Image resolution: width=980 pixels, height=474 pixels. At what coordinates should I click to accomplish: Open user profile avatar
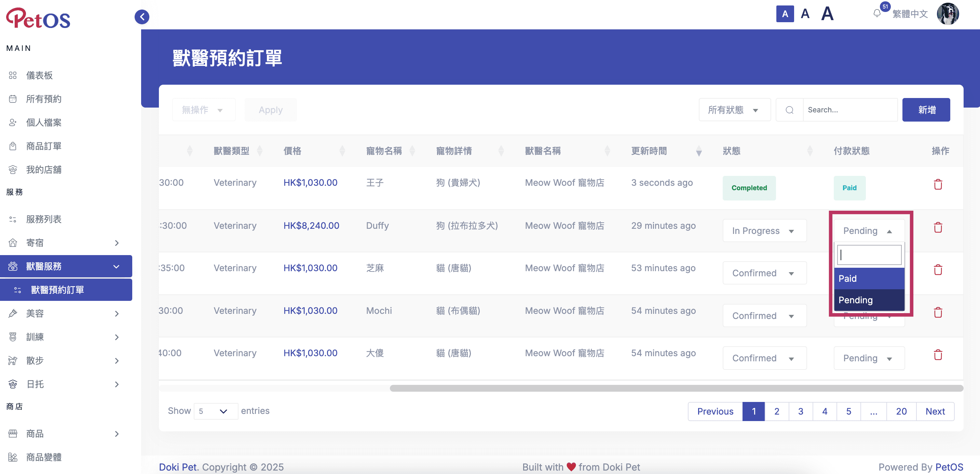(x=947, y=14)
